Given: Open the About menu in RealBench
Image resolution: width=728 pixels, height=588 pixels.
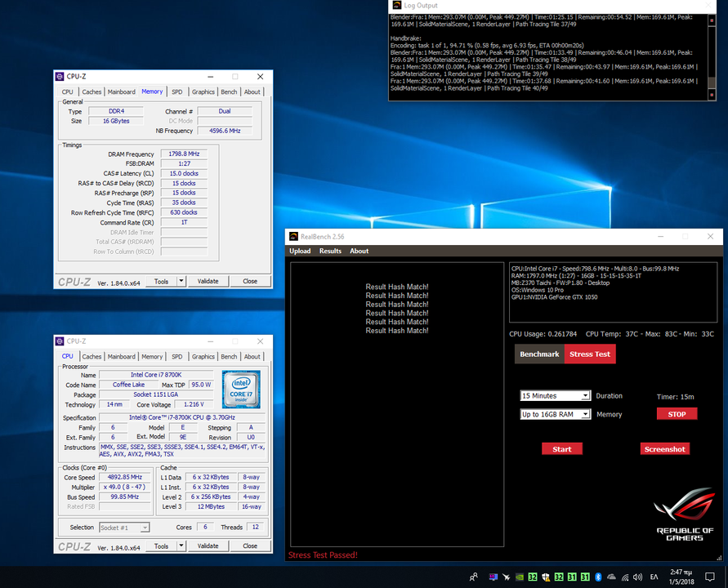Looking at the screenshot, I should pyautogui.click(x=359, y=251).
